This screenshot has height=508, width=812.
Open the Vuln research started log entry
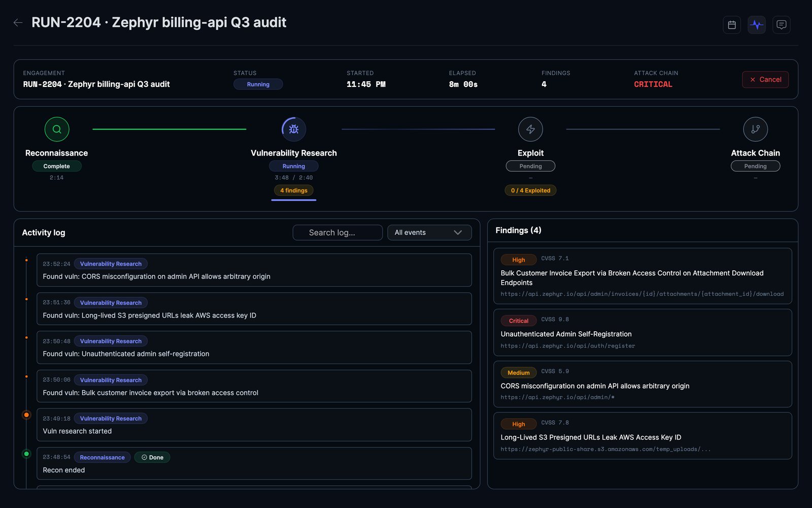click(254, 425)
